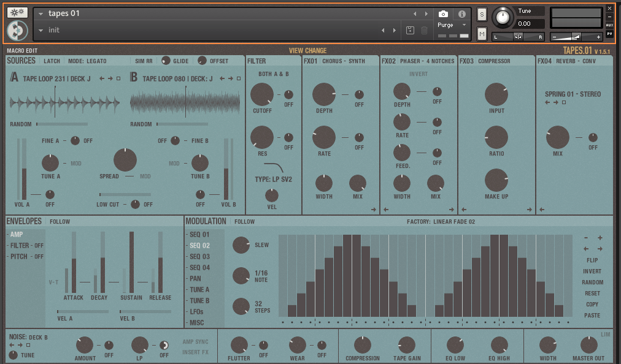Open the init snapshot dropdown

(40, 30)
